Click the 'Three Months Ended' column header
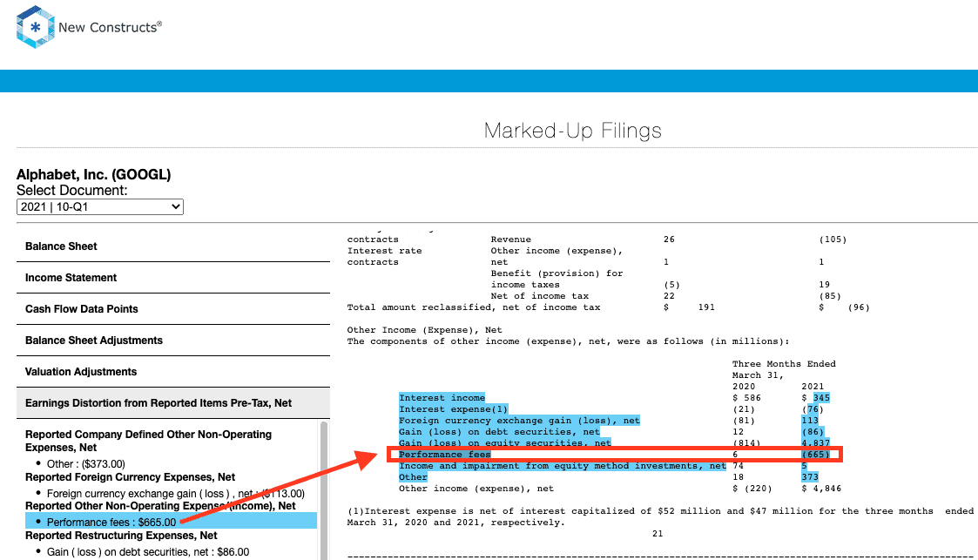 pyautogui.click(x=784, y=363)
